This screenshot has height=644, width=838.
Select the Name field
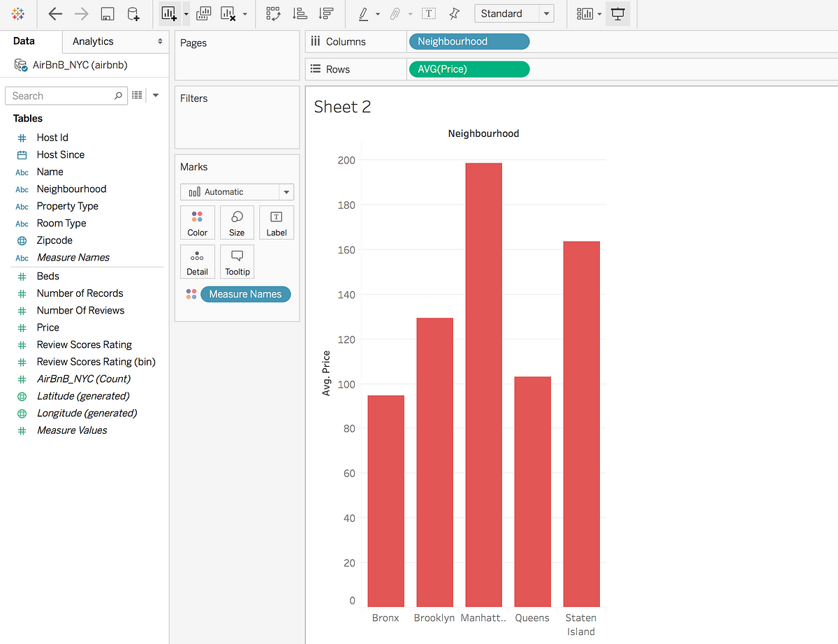pyautogui.click(x=50, y=172)
